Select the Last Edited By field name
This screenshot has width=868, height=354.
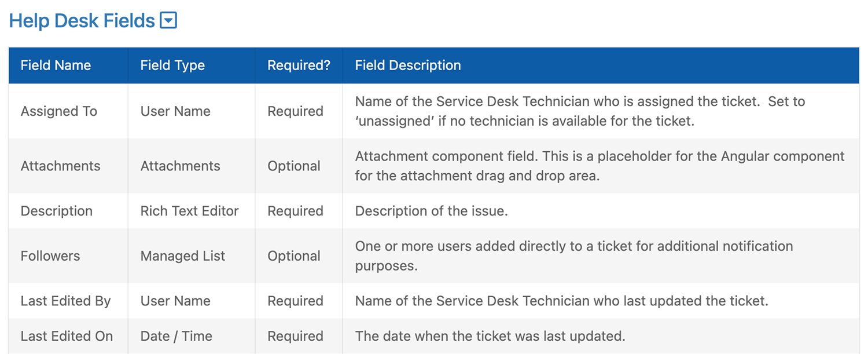click(65, 301)
